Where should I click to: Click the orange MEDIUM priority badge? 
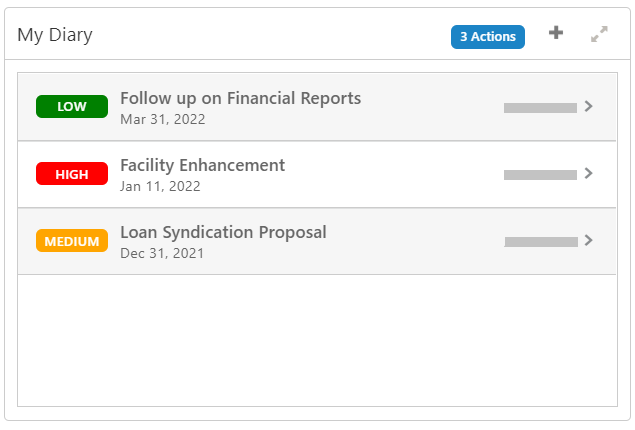click(x=72, y=241)
